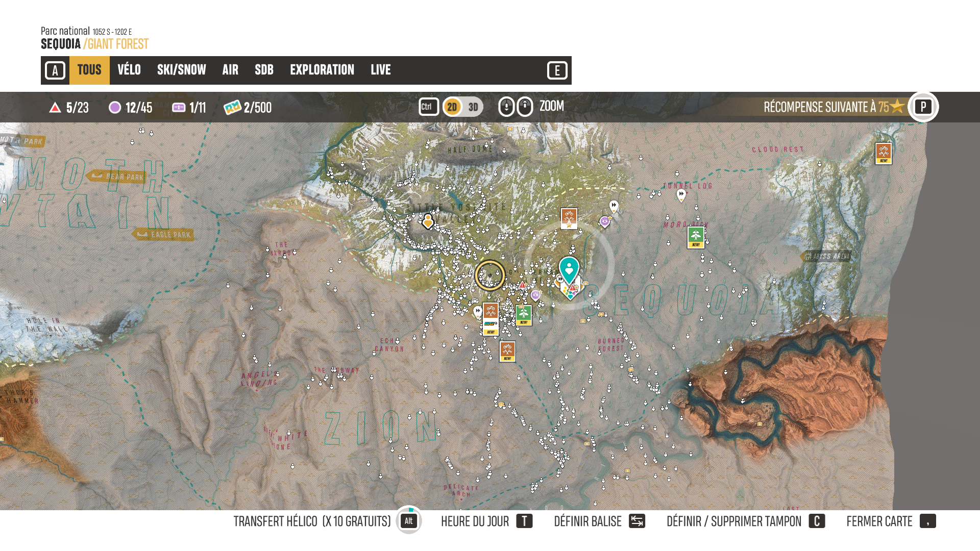Click the HOLE IN THE WALL label
This screenshot has height=551, width=980.
(46, 324)
